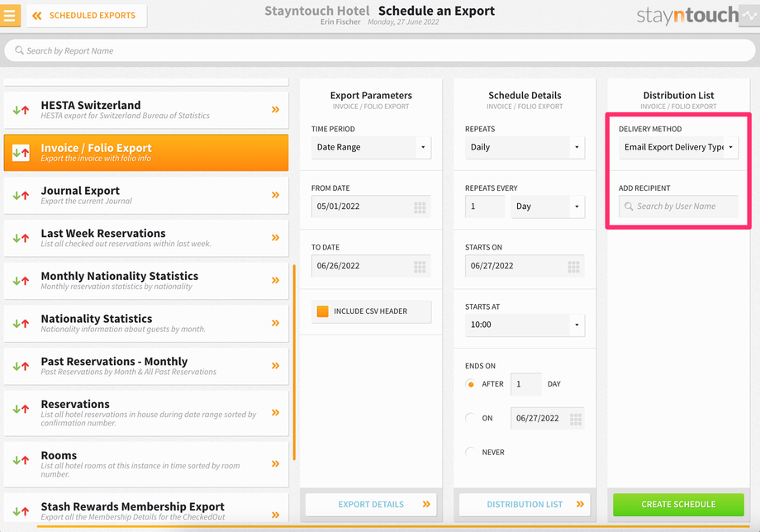Select Stash Rewards Membership Export

pos(146,510)
